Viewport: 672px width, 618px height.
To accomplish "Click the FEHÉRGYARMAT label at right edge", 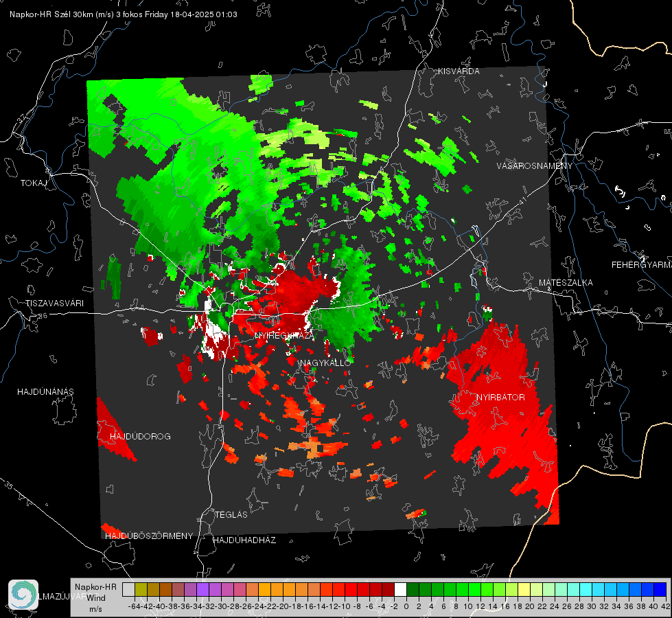I will pos(641,265).
